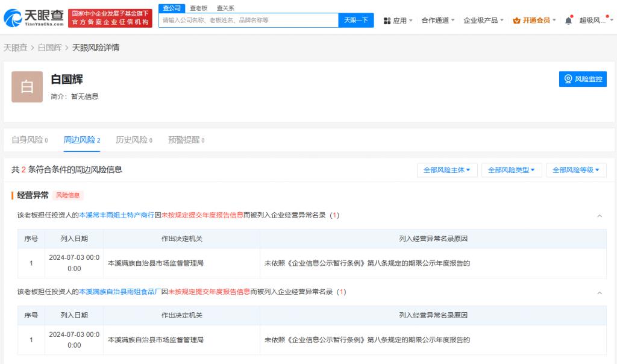The height and width of the screenshot is (364, 617).
Task: Click the 2024-07-03 date in first table
Action: (74, 263)
